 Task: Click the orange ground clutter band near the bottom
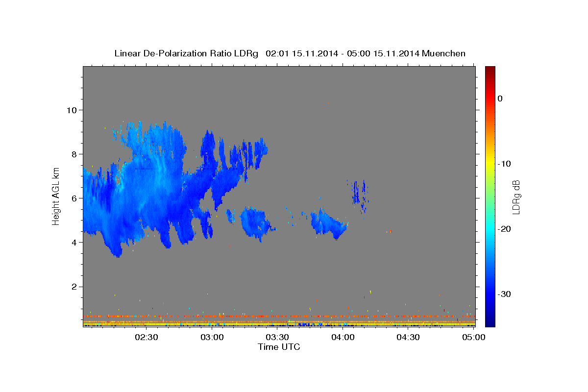[x=279, y=316]
